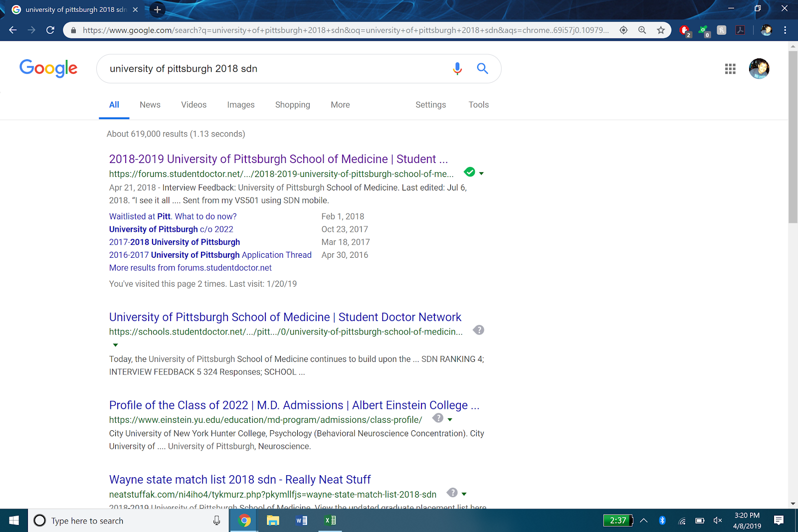Open the Chrome three-dot menu
The image size is (798, 532).
pos(785,30)
